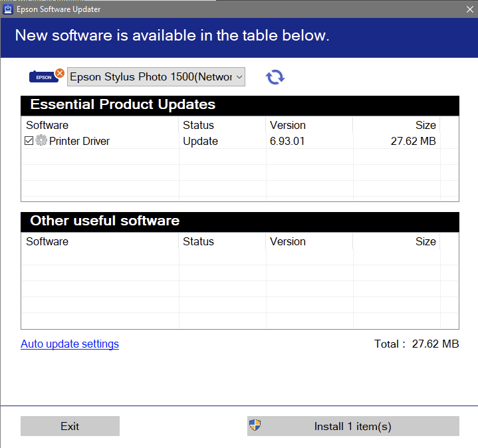Click Status column header in Essential Product Updates
Image resolution: width=478 pixels, height=448 pixels.
[x=198, y=125]
